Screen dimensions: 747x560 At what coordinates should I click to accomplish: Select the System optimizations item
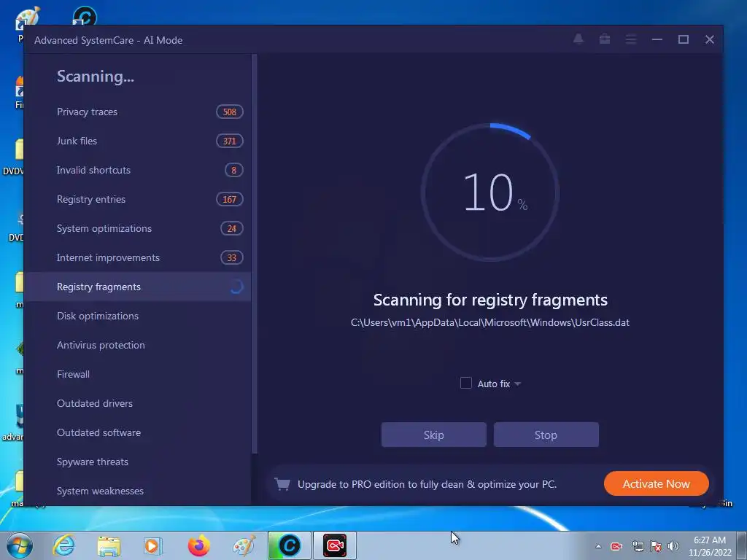(137, 228)
